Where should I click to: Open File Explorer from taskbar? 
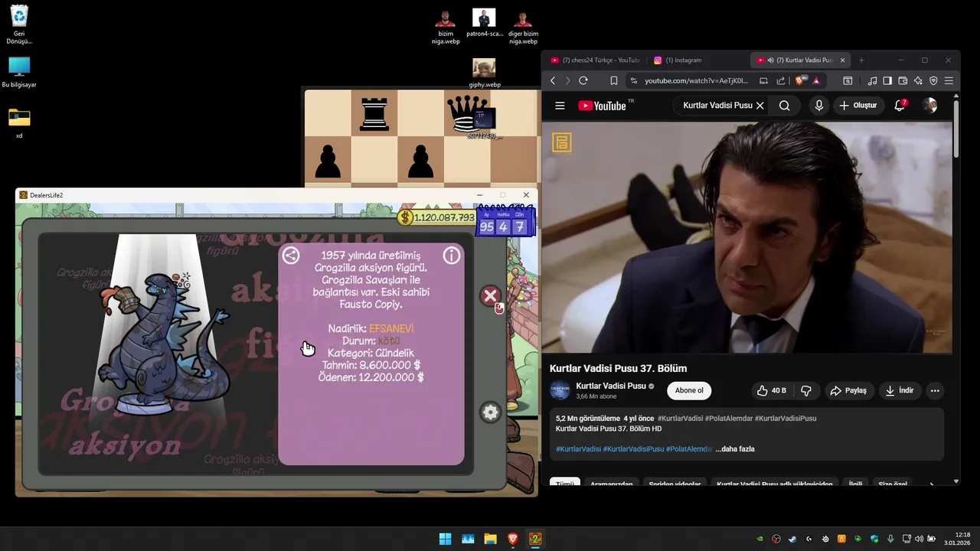point(490,539)
